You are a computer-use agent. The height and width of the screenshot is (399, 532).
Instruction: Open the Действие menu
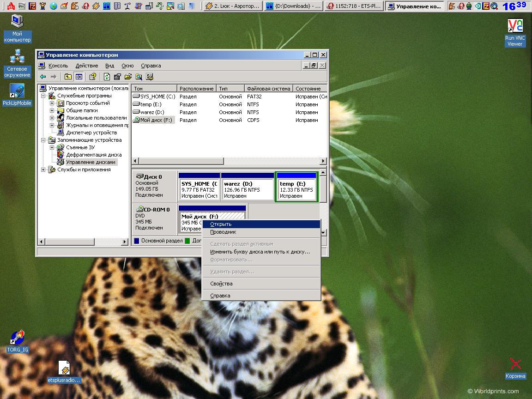(x=86, y=66)
